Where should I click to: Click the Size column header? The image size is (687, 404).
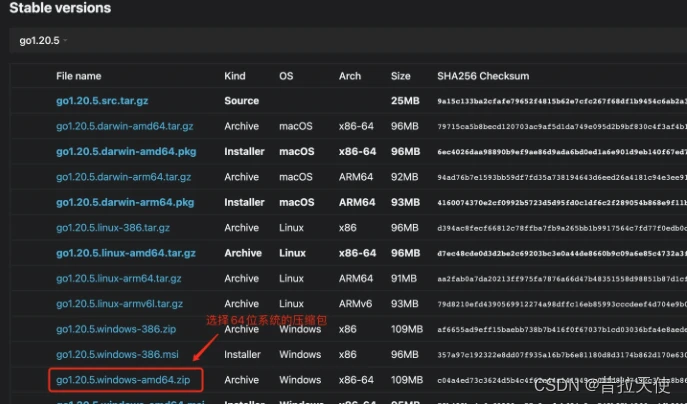pyautogui.click(x=400, y=76)
